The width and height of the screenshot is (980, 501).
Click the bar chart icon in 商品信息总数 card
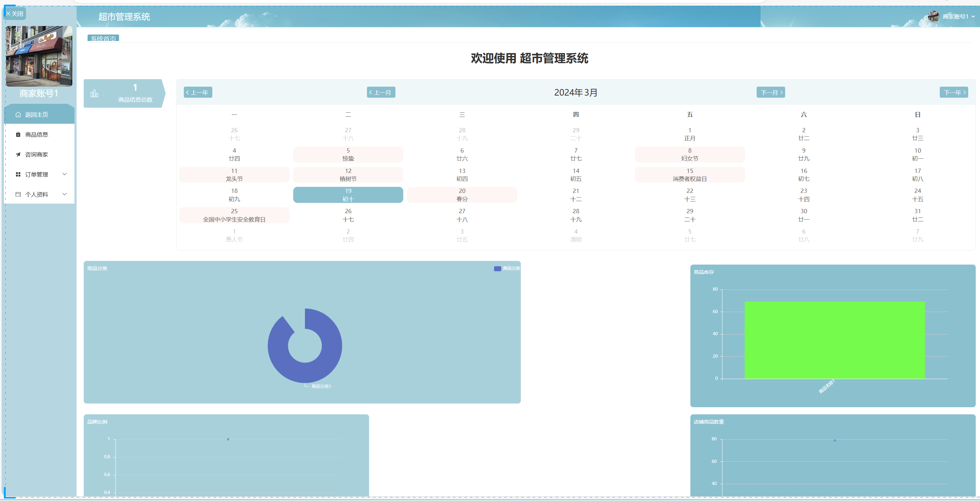pos(94,93)
